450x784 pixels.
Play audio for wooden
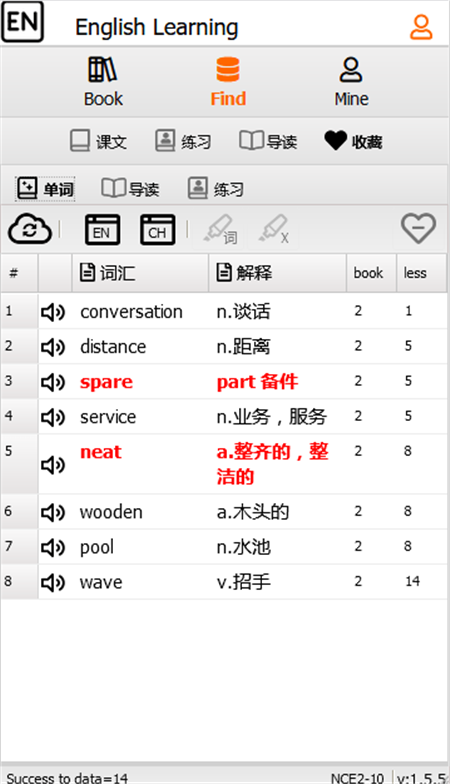point(53,512)
